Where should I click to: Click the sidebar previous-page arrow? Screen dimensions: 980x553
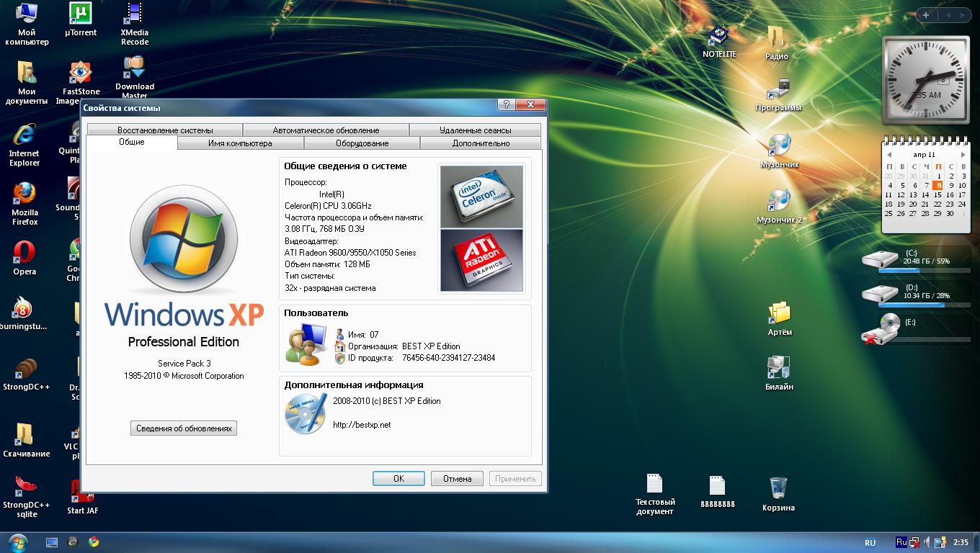948,14
